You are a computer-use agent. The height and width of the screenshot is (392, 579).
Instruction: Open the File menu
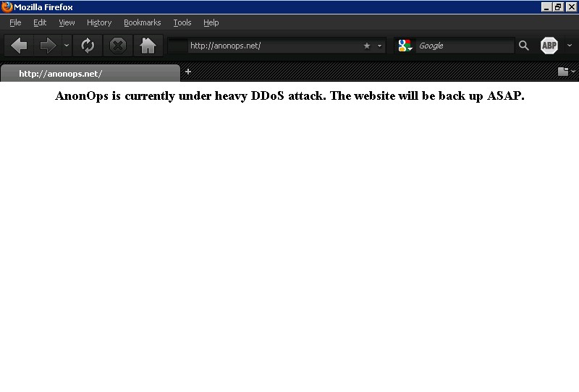(15, 22)
